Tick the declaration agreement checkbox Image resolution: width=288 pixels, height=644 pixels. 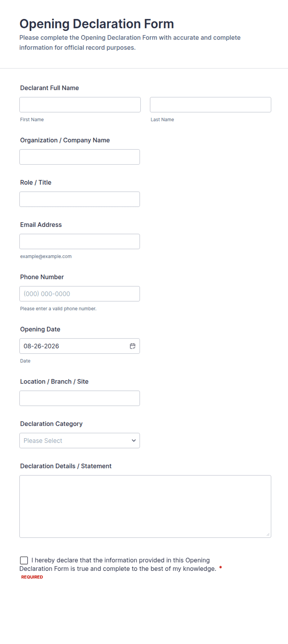pyautogui.click(x=24, y=560)
